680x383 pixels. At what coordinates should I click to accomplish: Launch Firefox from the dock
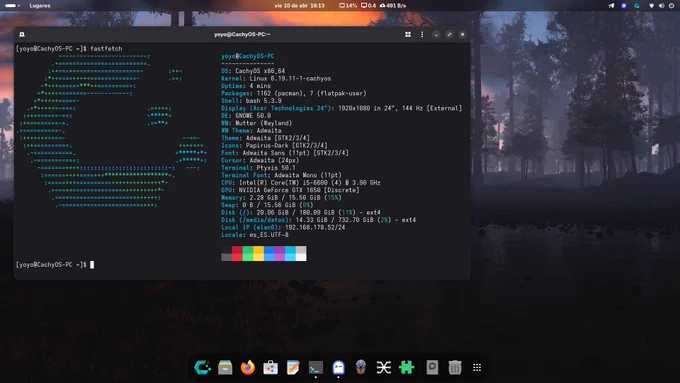(248, 367)
